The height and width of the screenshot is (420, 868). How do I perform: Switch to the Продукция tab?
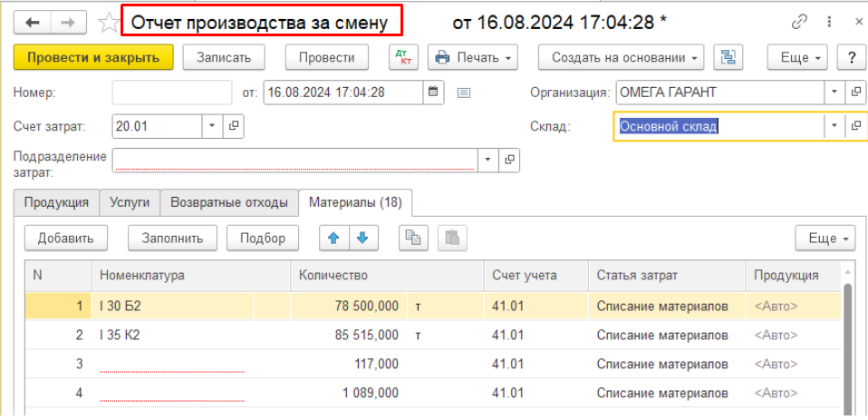coord(56,202)
